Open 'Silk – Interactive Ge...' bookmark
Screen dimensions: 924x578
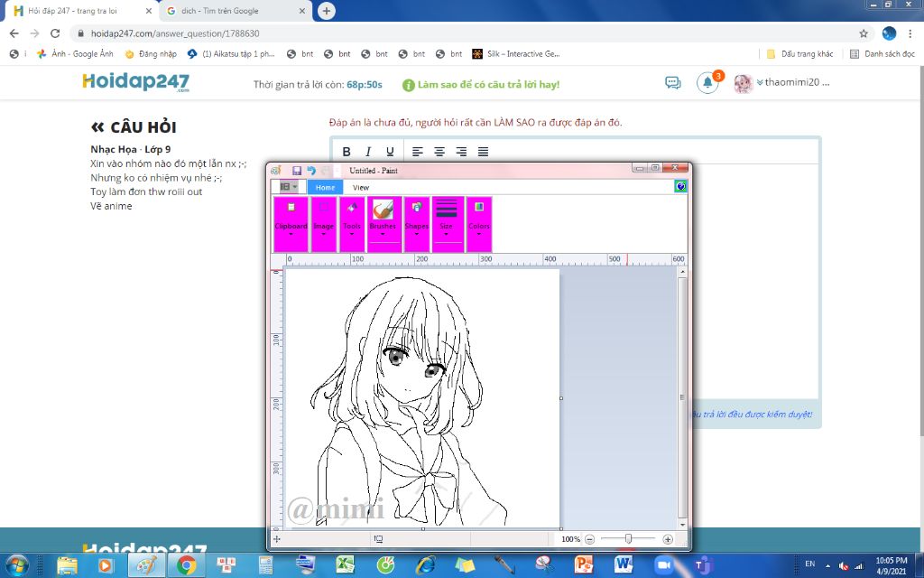tap(516, 53)
